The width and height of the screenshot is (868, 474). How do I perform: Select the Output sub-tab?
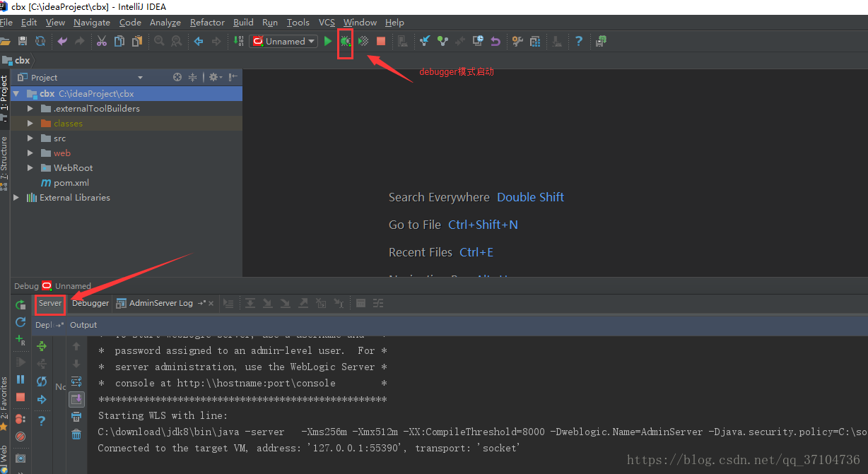83,325
